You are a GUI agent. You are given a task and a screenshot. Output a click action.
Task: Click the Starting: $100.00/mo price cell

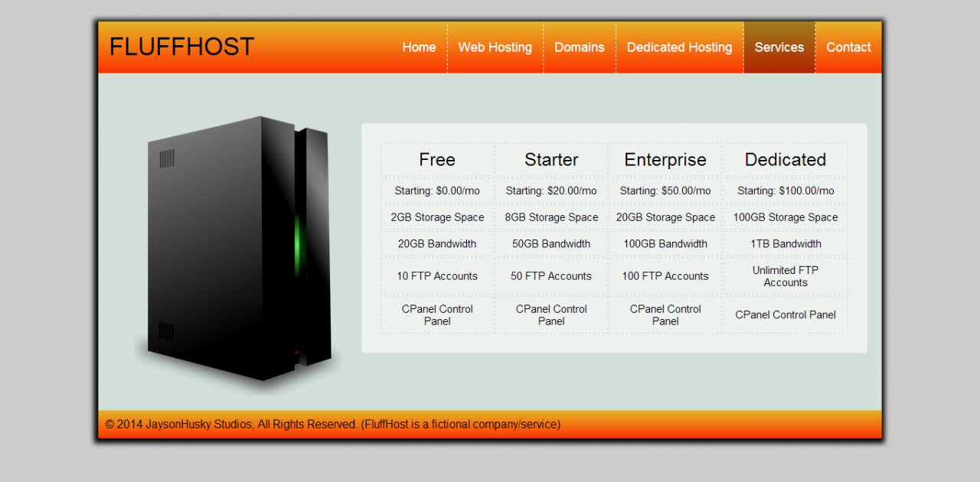click(786, 191)
